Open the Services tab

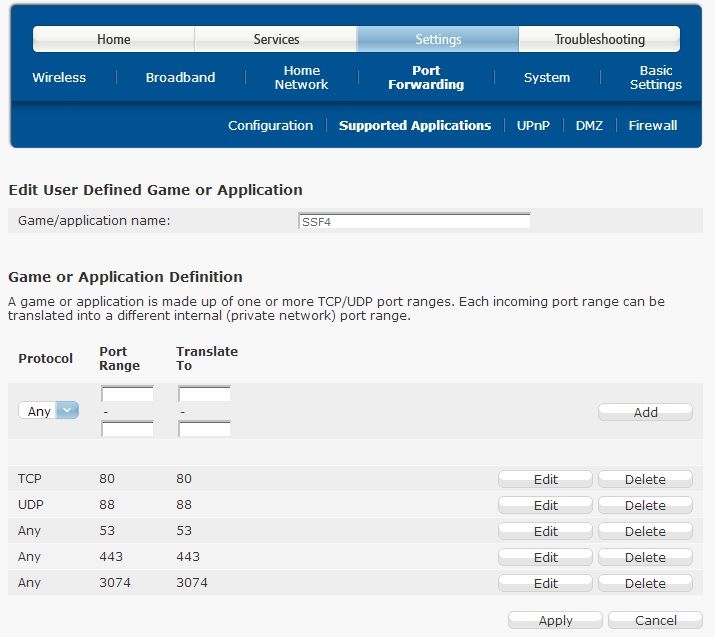pos(276,39)
